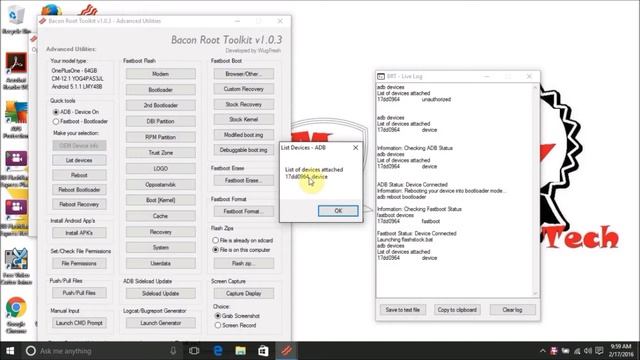The image size is (640, 360).
Task: Click Clear log in Live Log window
Action: 512,310
